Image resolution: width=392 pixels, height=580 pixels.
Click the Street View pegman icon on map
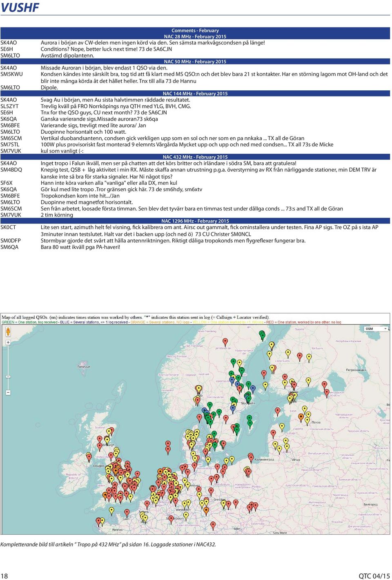[8, 331]
